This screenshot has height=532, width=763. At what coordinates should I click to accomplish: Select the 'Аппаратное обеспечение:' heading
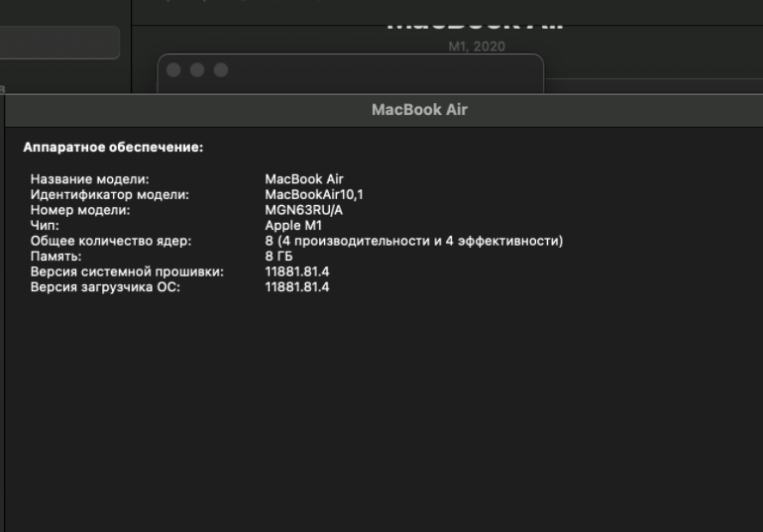pos(113,147)
